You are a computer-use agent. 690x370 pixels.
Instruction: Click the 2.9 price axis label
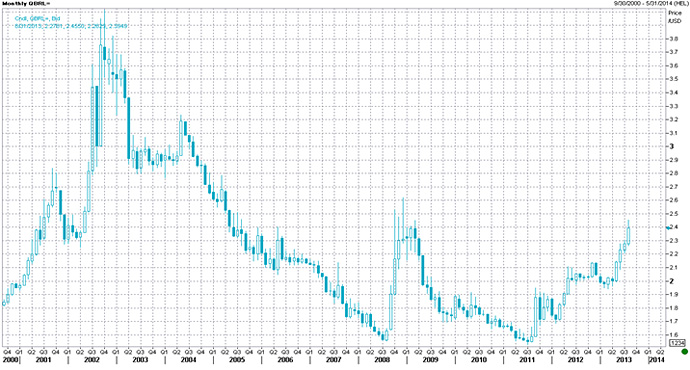pos(673,160)
